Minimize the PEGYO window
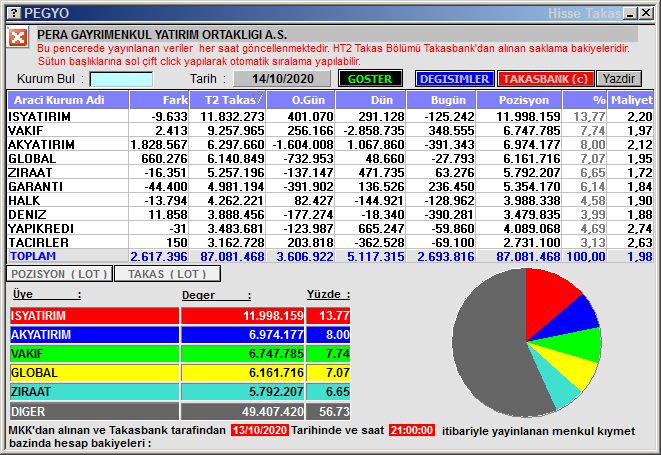The image size is (661, 455). coord(631,13)
